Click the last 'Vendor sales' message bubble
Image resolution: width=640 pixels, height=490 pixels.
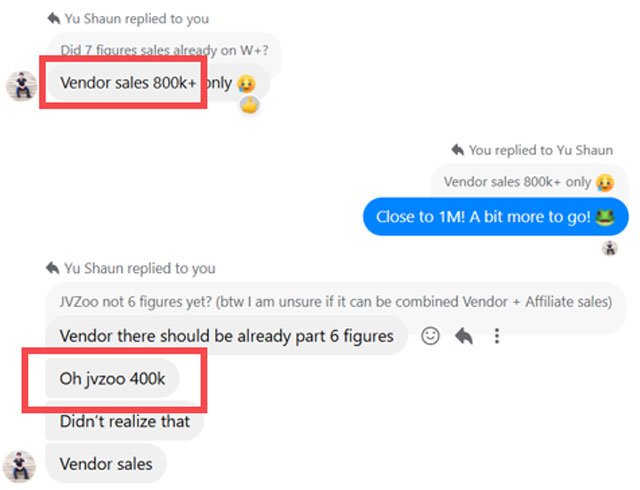(106, 464)
